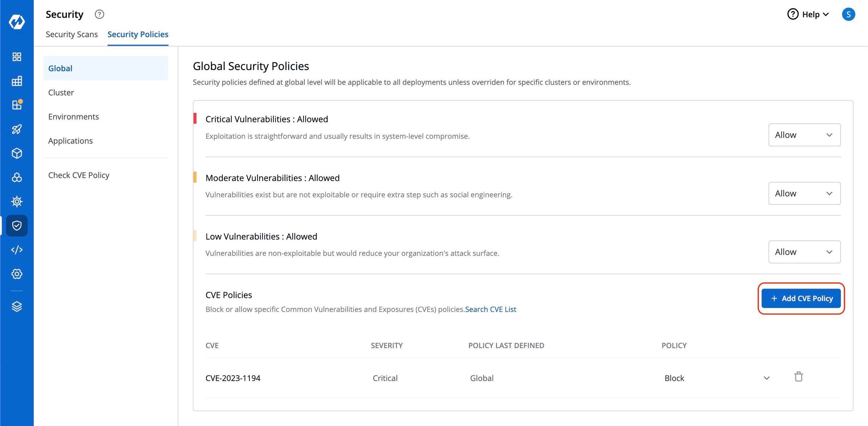Image resolution: width=868 pixels, height=426 pixels.
Task: Open the Critical Vulnerabilities Allow dropdown
Action: (x=804, y=135)
